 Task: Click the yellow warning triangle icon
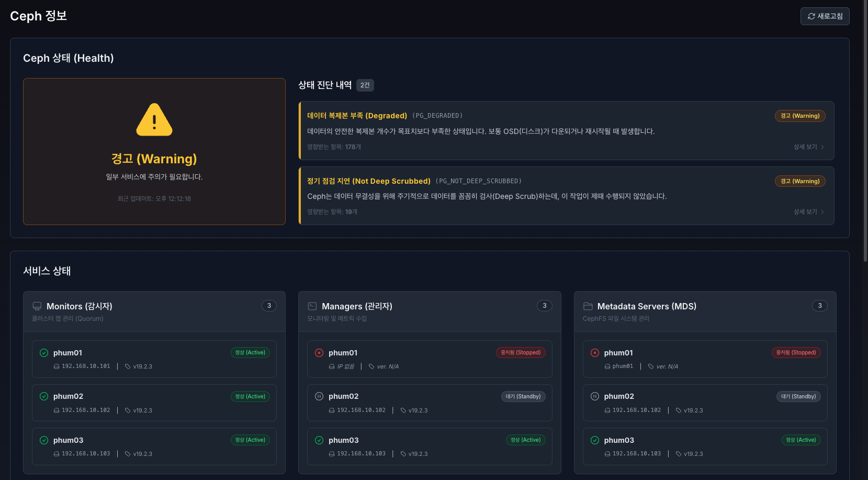154,120
